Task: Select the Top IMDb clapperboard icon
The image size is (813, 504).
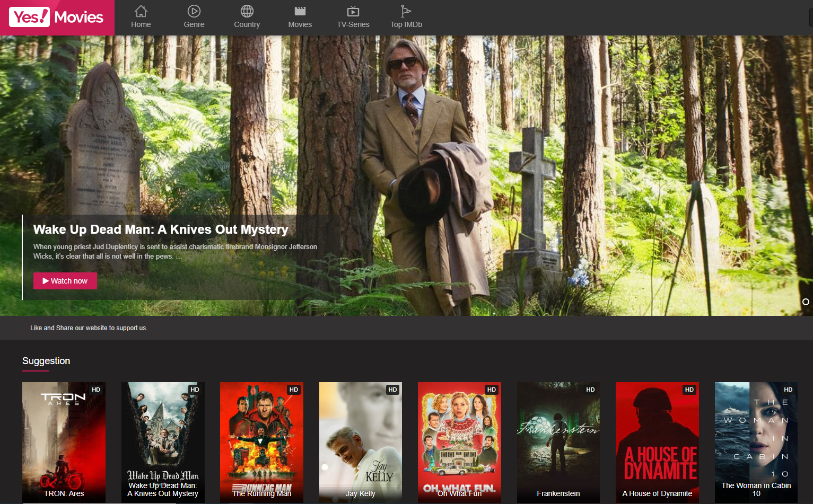Action: (x=406, y=10)
